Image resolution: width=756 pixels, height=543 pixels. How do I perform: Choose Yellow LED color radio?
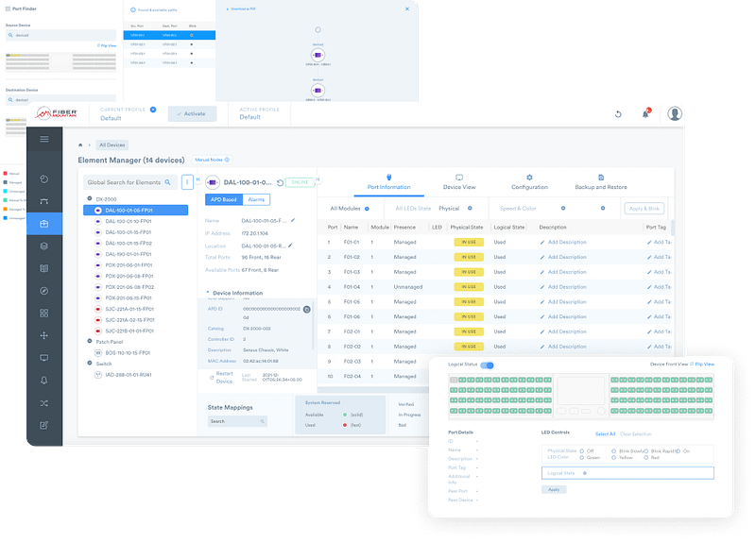(x=613, y=458)
